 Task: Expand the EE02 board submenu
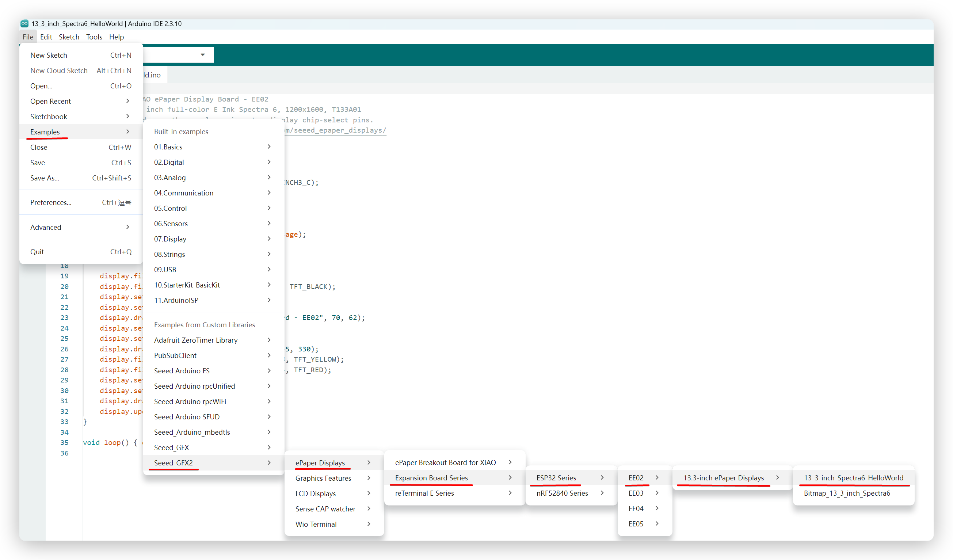pyautogui.click(x=644, y=477)
